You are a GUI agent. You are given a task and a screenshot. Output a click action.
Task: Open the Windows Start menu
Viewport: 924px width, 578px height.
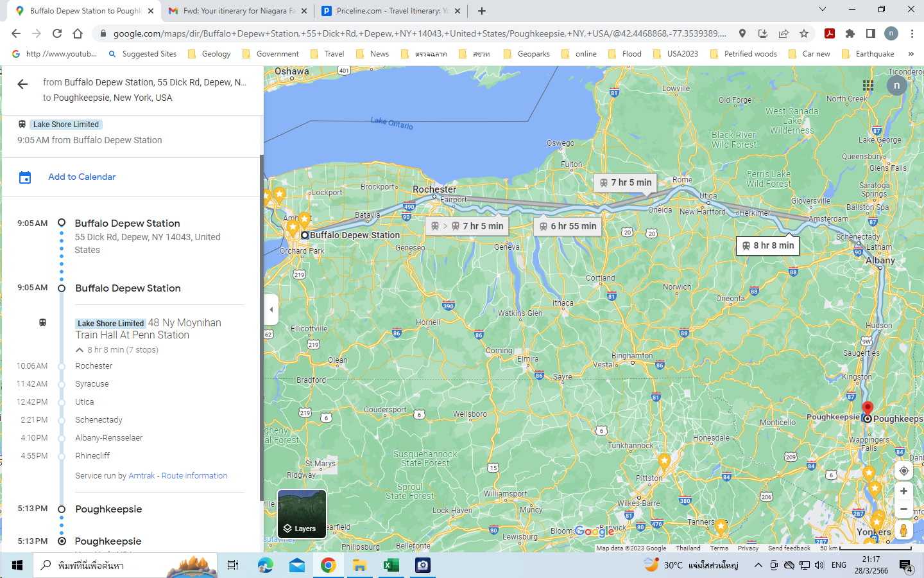pyautogui.click(x=17, y=565)
